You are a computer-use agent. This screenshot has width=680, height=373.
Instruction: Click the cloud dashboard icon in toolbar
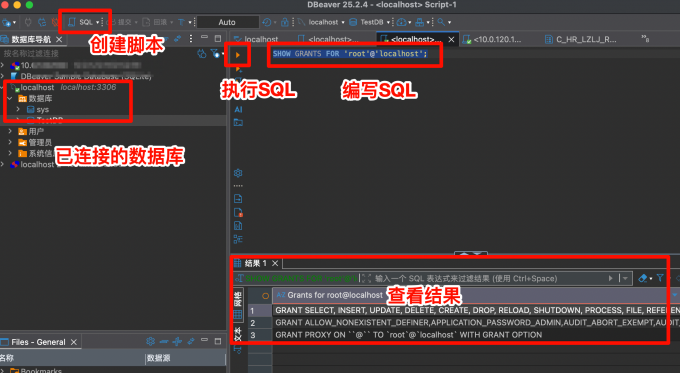[x=401, y=22]
